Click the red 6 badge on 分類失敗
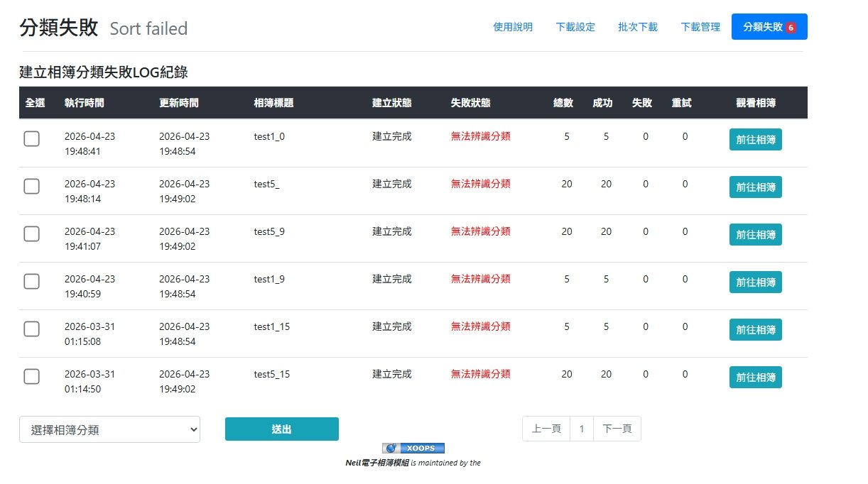This screenshot has width=868, height=484. coord(791,28)
